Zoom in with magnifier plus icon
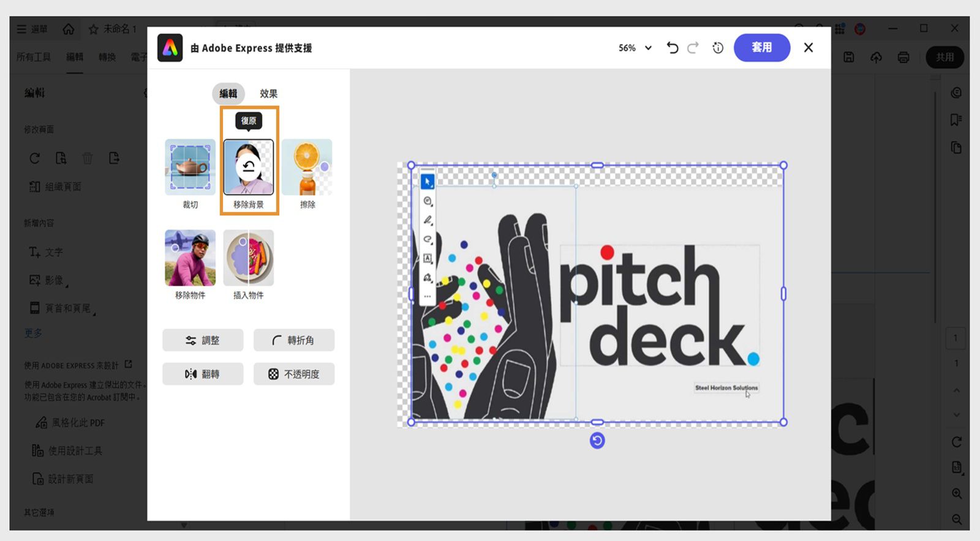 957,493
